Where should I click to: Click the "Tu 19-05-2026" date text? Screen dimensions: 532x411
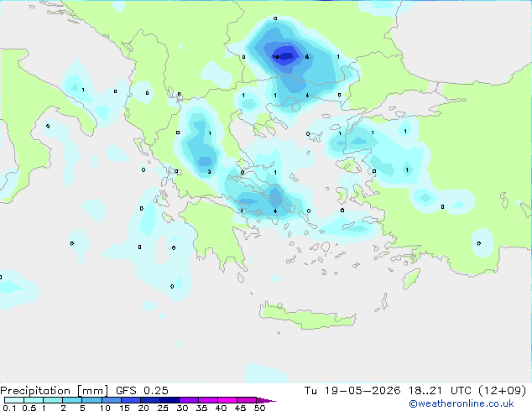pyautogui.click(x=352, y=390)
